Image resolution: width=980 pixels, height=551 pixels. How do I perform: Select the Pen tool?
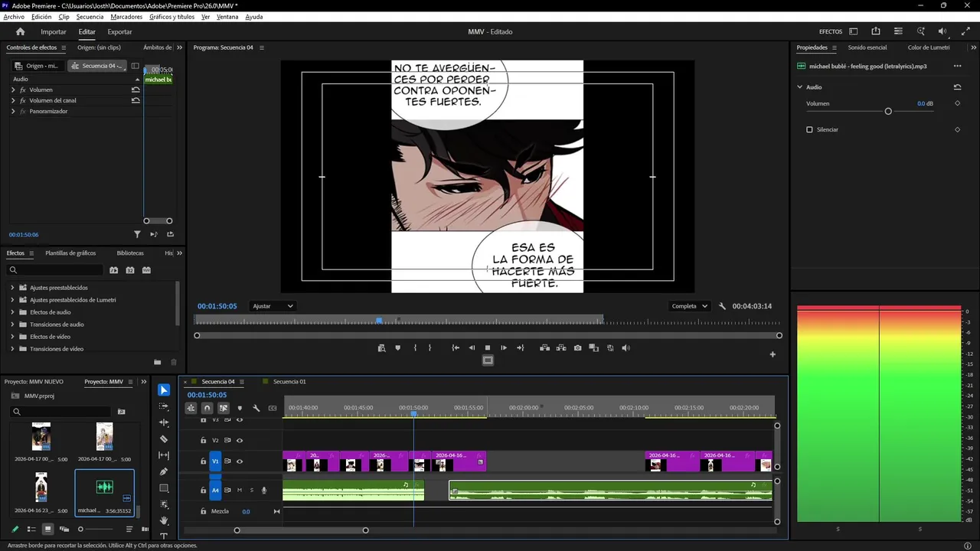pyautogui.click(x=164, y=471)
